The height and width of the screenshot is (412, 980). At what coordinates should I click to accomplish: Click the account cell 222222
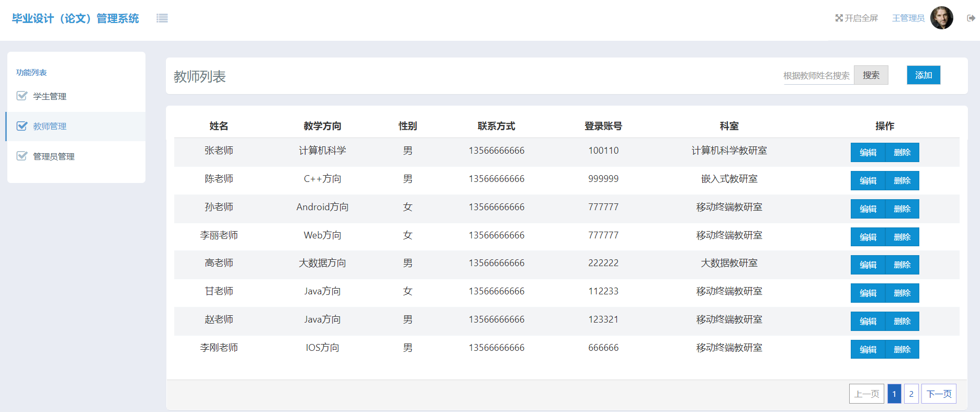point(603,263)
